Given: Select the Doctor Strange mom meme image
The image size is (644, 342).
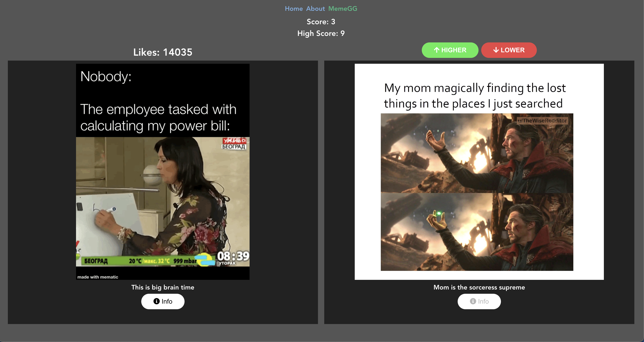Looking at the screenshot, I should point(479,172).
